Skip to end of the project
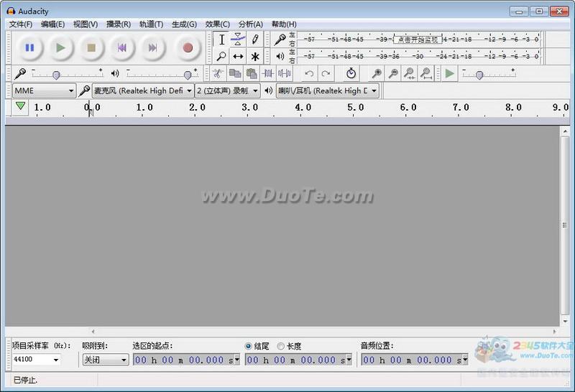The width and height of the screenshot is (575, 392). click(152, 47)
